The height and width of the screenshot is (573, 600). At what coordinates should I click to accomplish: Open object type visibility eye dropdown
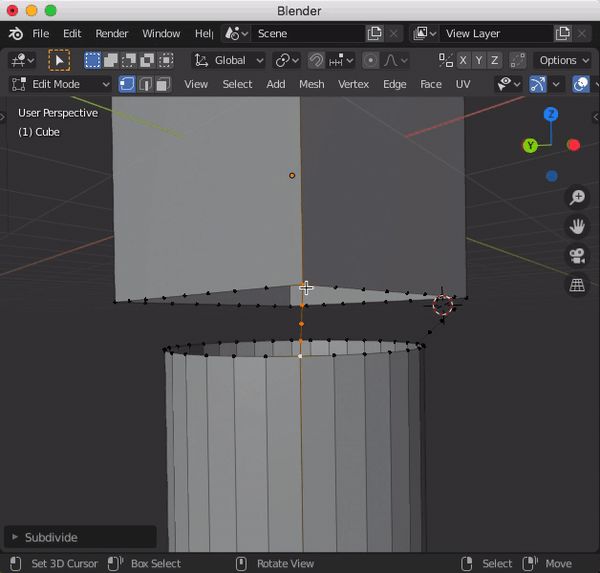click(508, 84)
